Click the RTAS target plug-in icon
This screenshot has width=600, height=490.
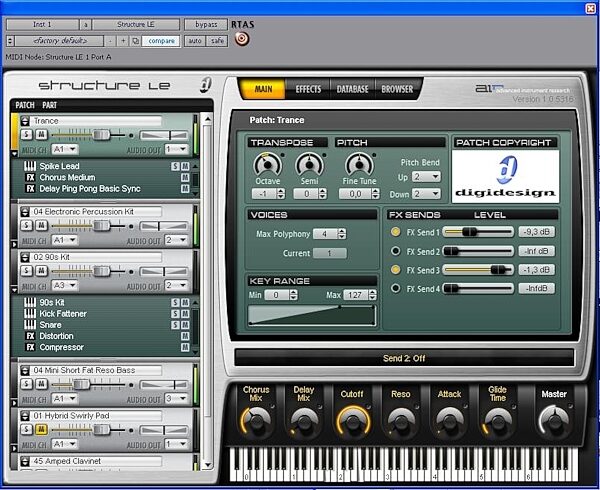click(242, 39)
